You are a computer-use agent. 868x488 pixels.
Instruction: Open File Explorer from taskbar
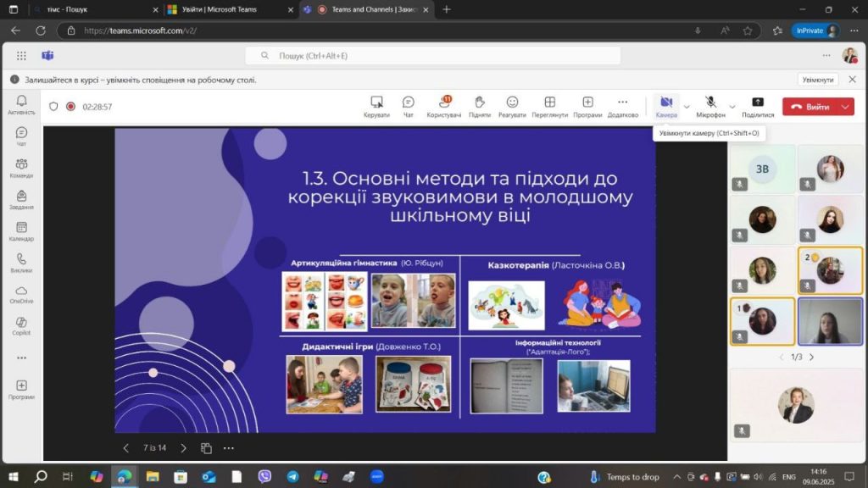(153, 476)
